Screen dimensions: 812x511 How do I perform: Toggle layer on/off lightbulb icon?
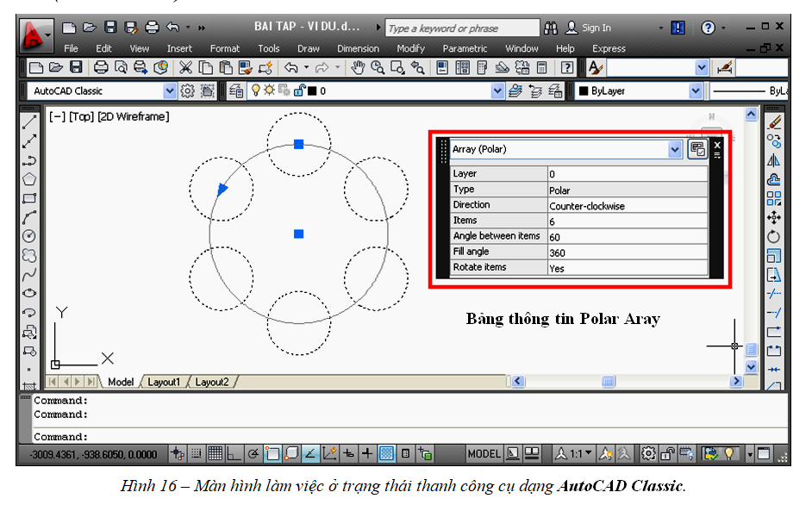[255, 90]
